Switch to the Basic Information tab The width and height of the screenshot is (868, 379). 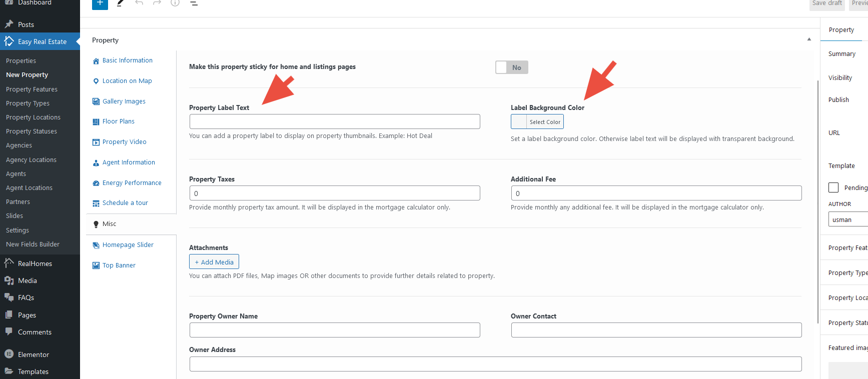click(128, 60)
